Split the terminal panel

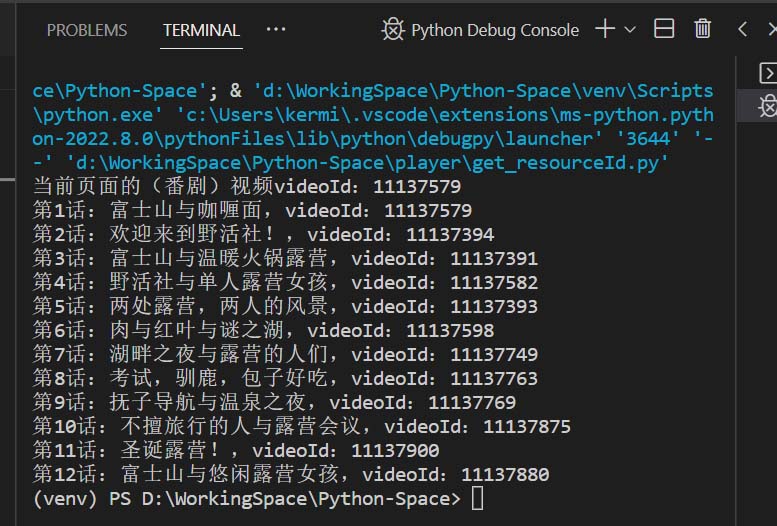[x=664, y=29]
